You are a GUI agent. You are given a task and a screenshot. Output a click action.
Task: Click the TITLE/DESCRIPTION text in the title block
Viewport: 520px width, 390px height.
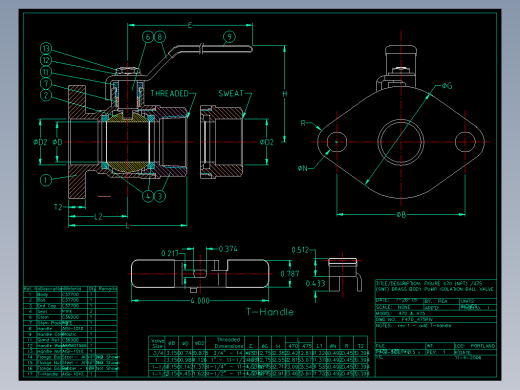pyautogui.click(x=436, y=286)
